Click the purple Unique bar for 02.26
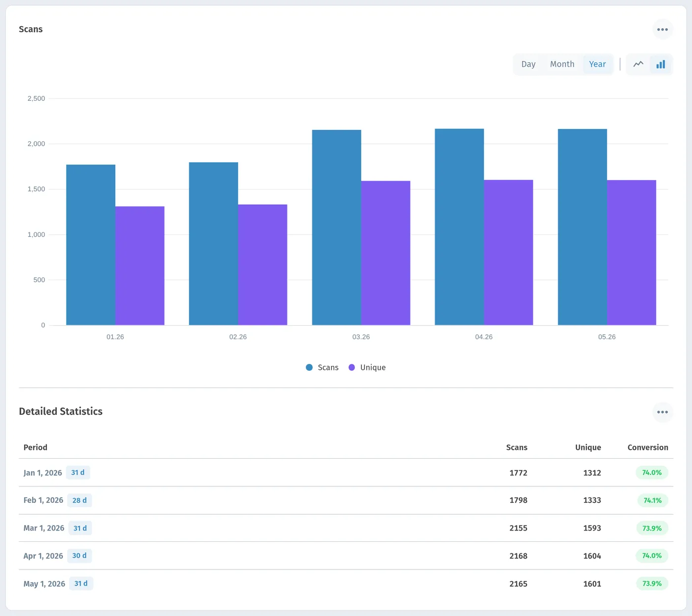The width and height of the screenshot is (692, 616). click(x=262, y=264)
